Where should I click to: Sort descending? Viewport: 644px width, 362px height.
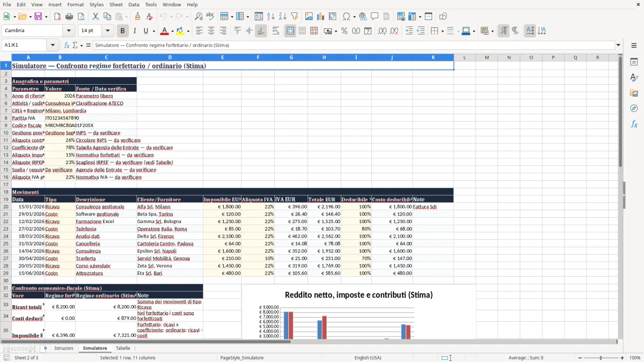[x=282, y=17]
